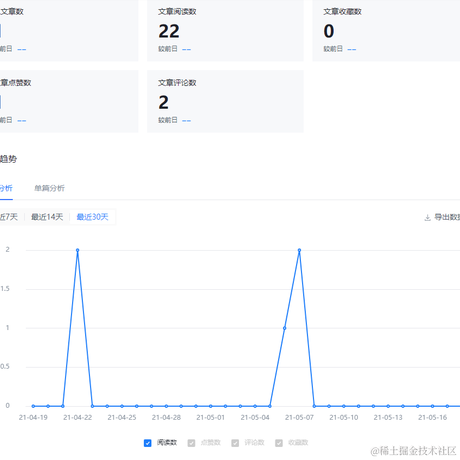Click the 21-04-28 axis label
Image resolution: width=460 pixels, height=460 pixels.
click(166, 417)
